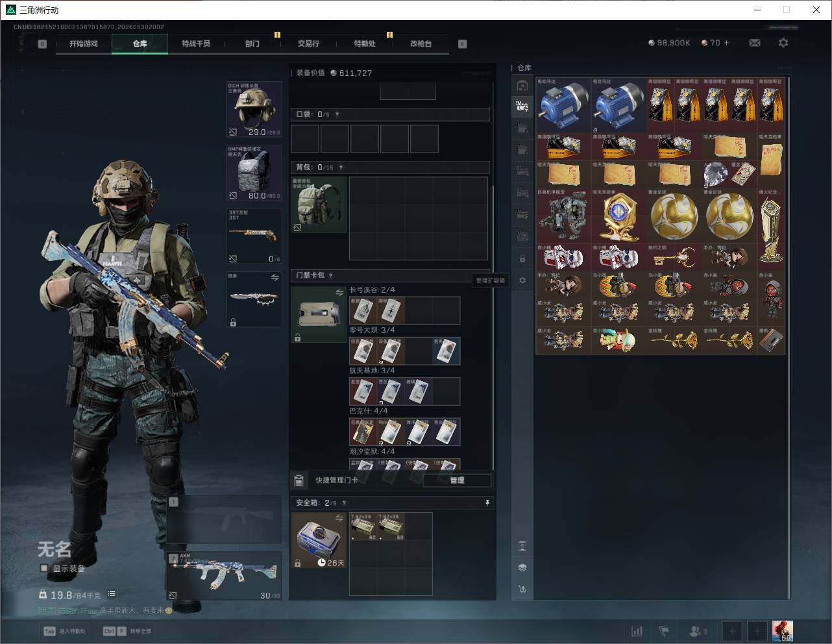Select the melee knife slot
Image resolution: width=832 pixels, height=644 pixels.
click(x=254, y=299)
